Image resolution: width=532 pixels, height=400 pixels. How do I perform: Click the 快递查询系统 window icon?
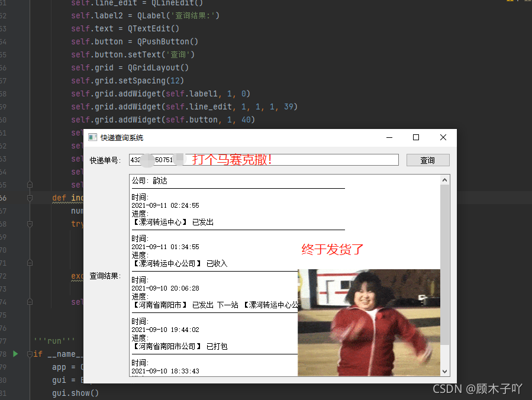92,137
